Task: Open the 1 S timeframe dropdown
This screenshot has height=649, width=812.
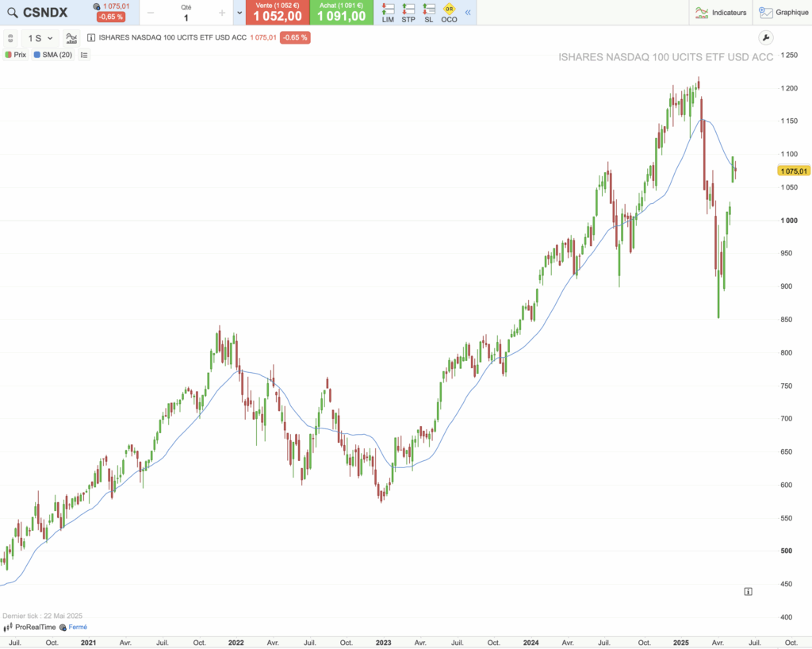Action: coord(40,38)
